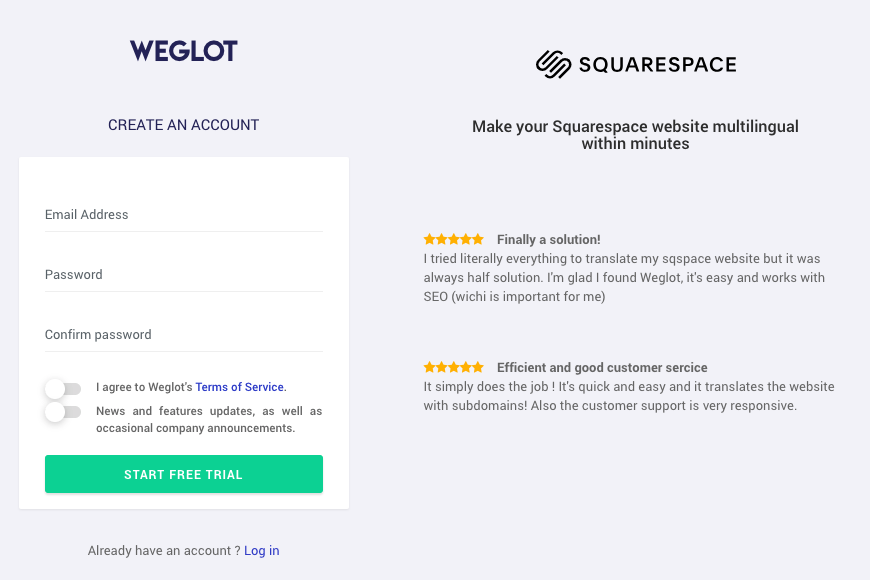Click the Weglot logo
This screenshot has height=580, width=870.
pyautogui.click(x=184, y=51)
